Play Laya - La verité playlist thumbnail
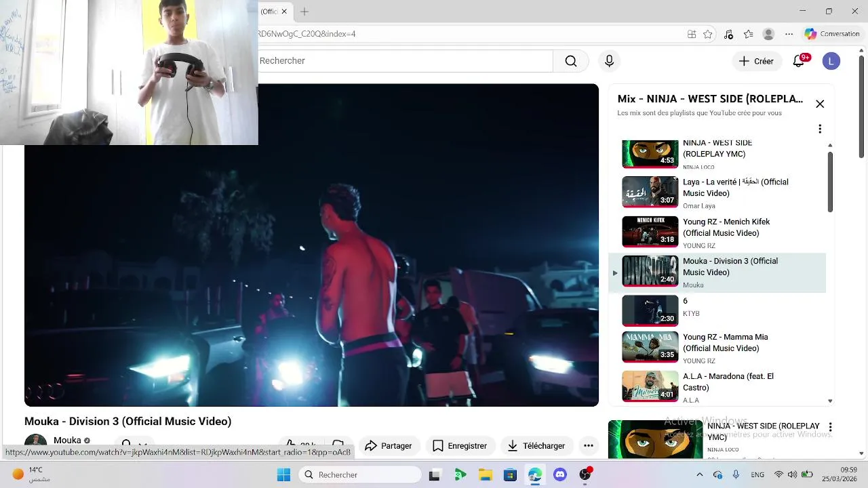 650,192
